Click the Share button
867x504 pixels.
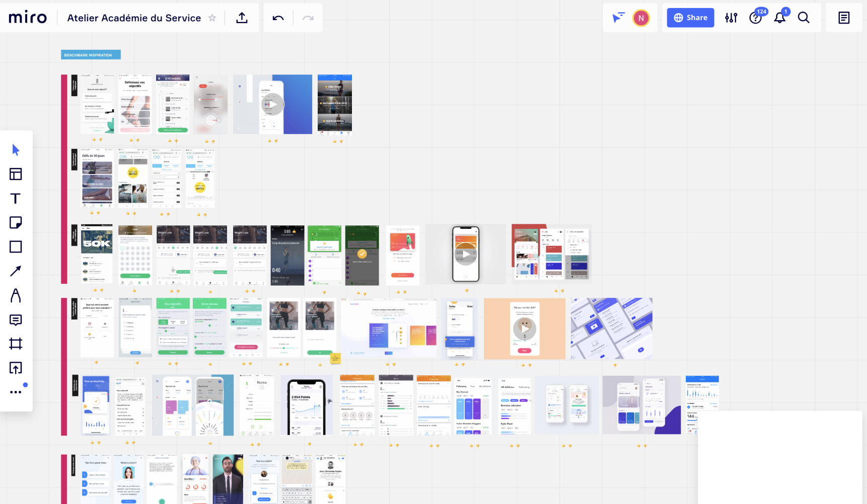click(x=690, y=18)
